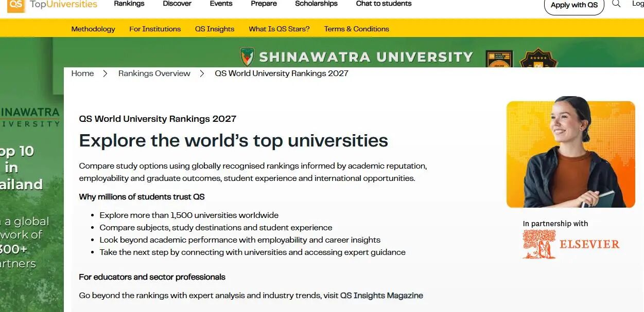Click Shinawatra University crest in banner
This screenshot has width=644, height=312.
[247, 57]
